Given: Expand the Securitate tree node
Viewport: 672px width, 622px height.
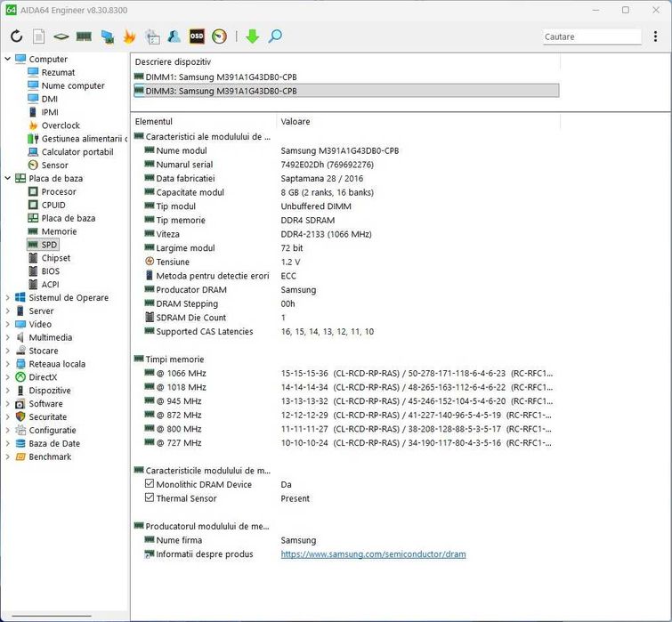Looking at the screenshot, I should [x=7, y=416].
